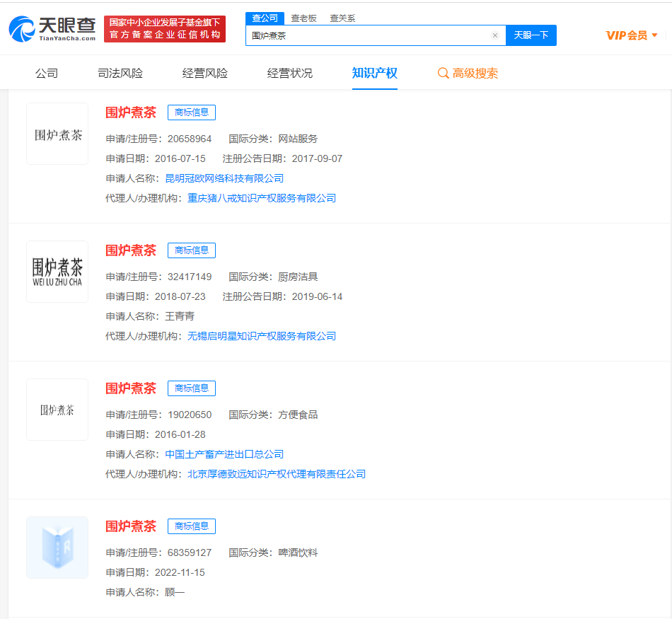
Task: Open 高级搜索 advanced search
Action: point(468,74)
